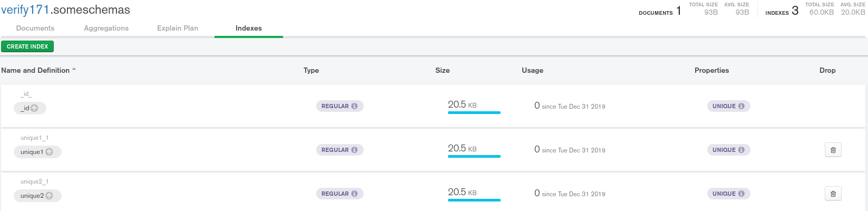The image size is (868, 211).
Task: Go to the Explain Plan tab
Action: point(178,28)
